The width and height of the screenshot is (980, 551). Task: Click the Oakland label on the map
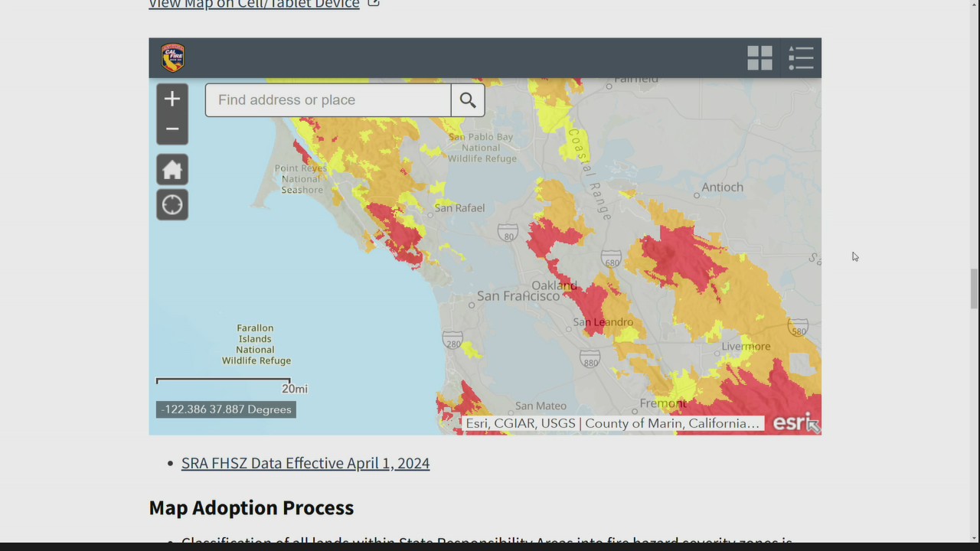(x=554, y=285)
